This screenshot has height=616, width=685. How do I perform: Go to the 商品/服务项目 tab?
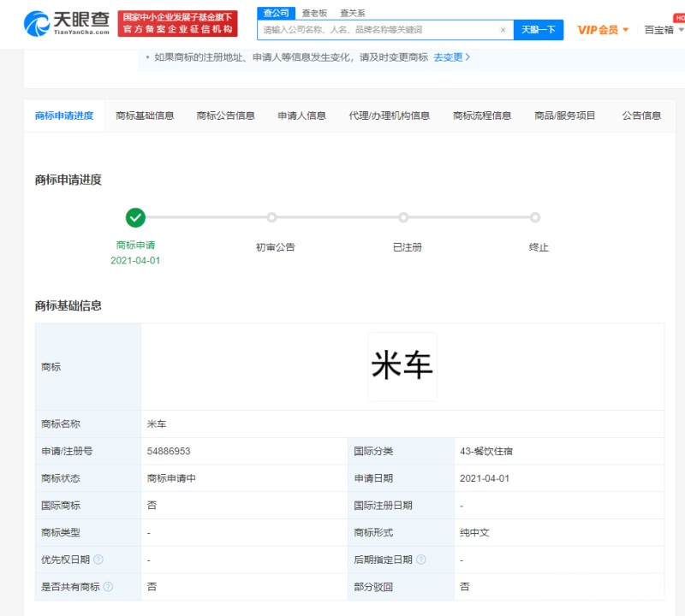tap(564, 115)
